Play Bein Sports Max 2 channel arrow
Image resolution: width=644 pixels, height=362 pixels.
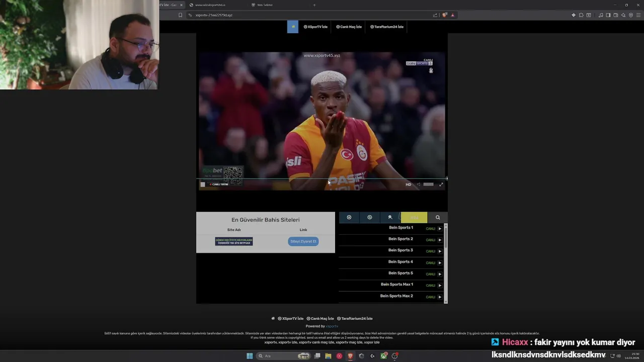point(440,297)
